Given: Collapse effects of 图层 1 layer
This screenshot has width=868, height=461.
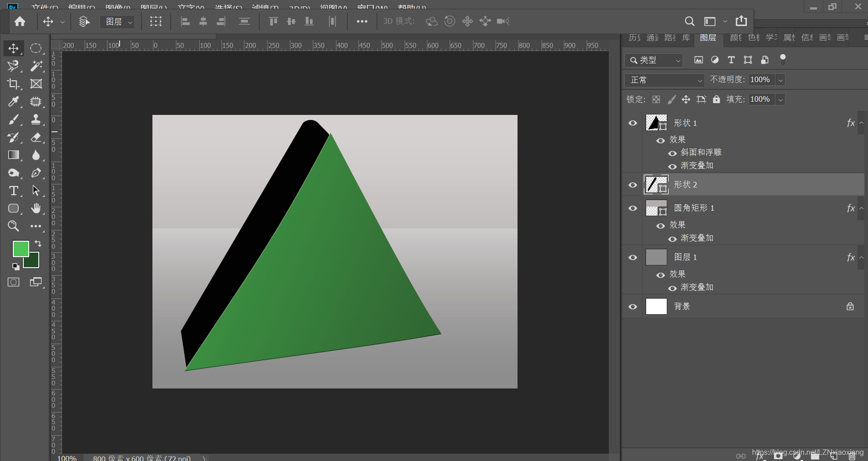Looking at the screenshot, I should [861, 258].
